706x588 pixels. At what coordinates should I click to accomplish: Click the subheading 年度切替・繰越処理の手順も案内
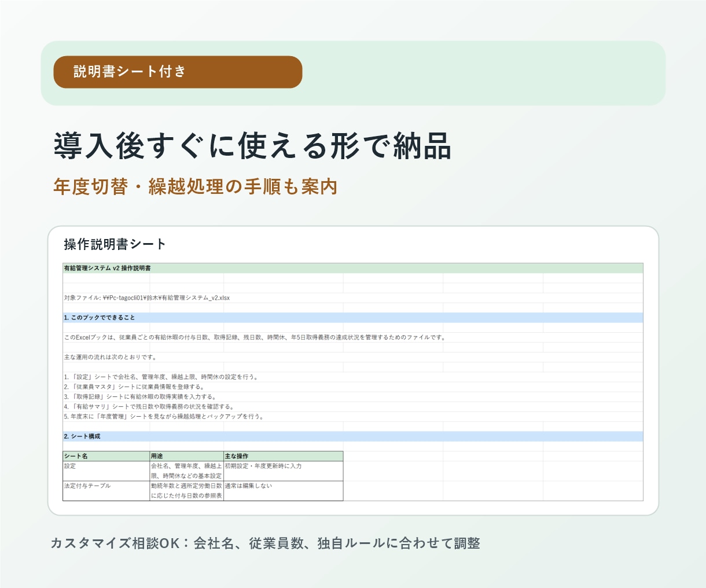(x=196, y=186)
